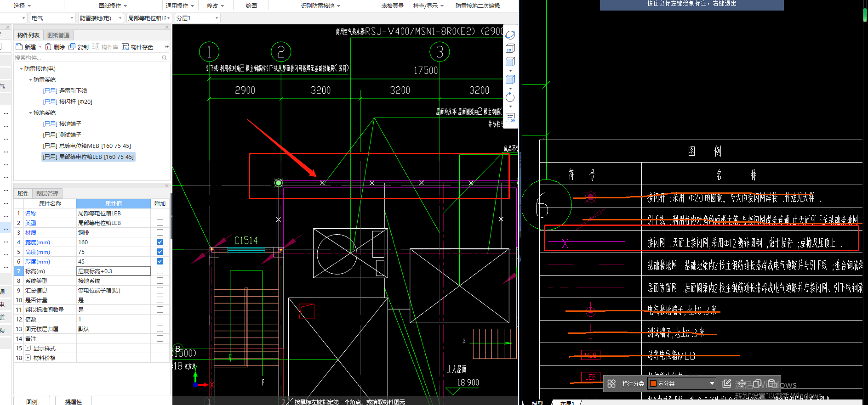Click the 删除 trash icon
Screen dimensions: 868x405
pyautogui.click(x=48, y=47)
